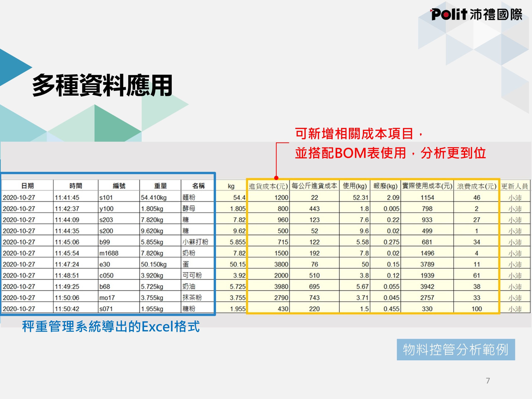Click the 報廢(kg) column header

pyautogui.click(x=385, y=186)
